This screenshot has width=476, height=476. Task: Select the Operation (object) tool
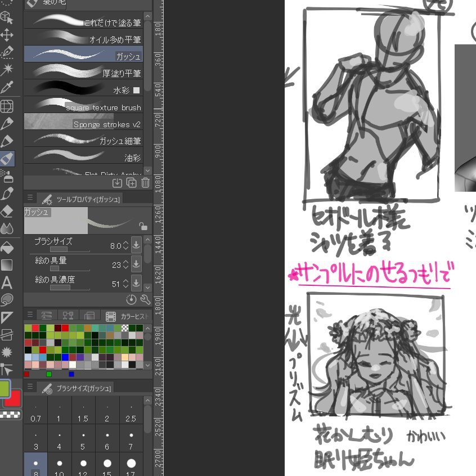(x=7, y=17)
